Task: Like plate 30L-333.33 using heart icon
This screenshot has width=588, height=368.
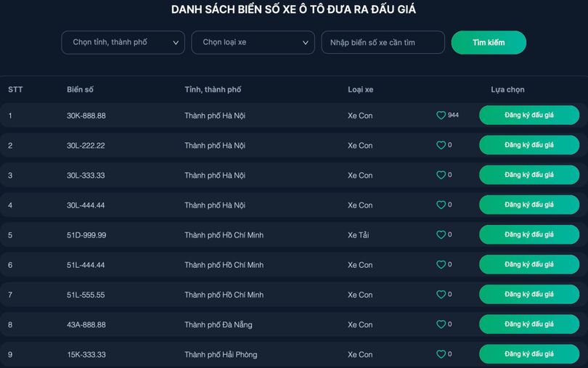Action: [441, 175]
